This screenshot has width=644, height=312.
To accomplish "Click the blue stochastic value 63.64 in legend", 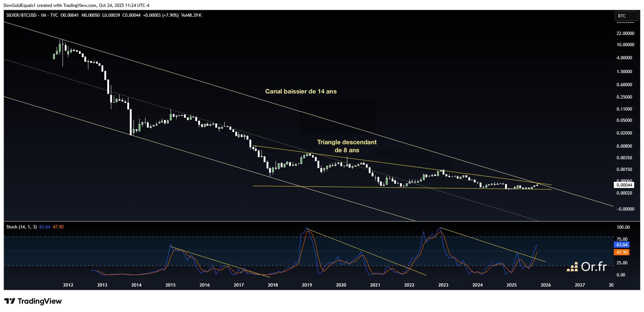I will pos(45,227).
